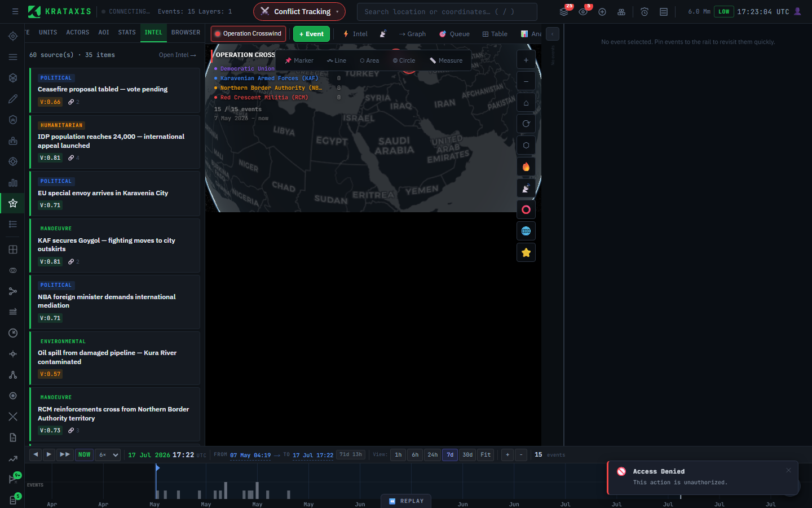The image size is (812, 508).
Task: Click the Operation Crosswind button
Action: [x=248, y=34]
